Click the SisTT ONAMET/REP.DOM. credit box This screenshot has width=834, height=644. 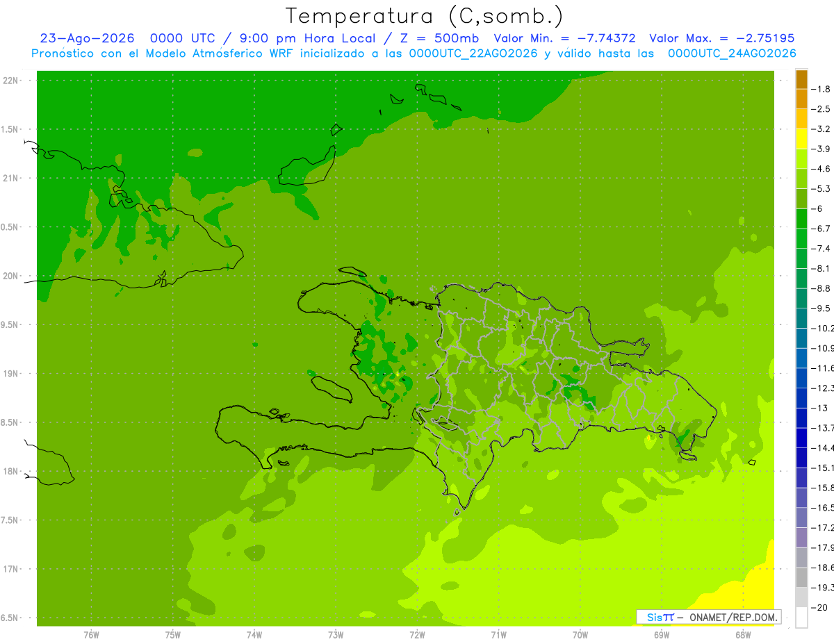coord(709,617)
